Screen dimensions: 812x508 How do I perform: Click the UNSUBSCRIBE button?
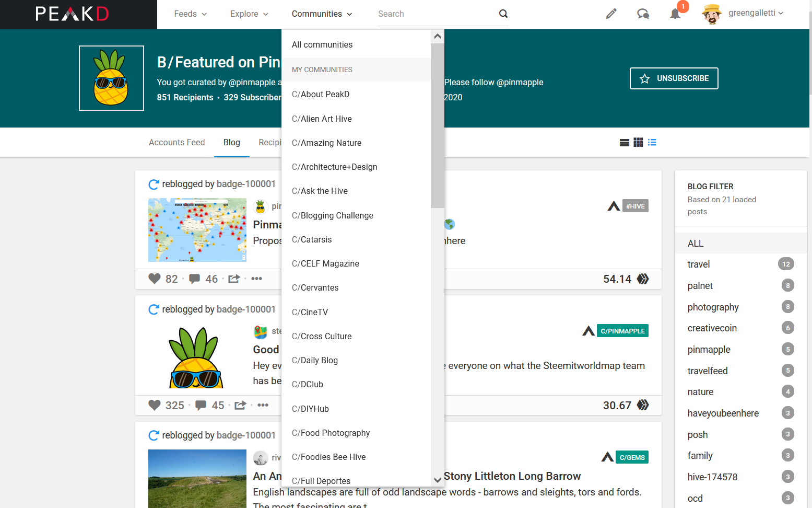(674, 78)
